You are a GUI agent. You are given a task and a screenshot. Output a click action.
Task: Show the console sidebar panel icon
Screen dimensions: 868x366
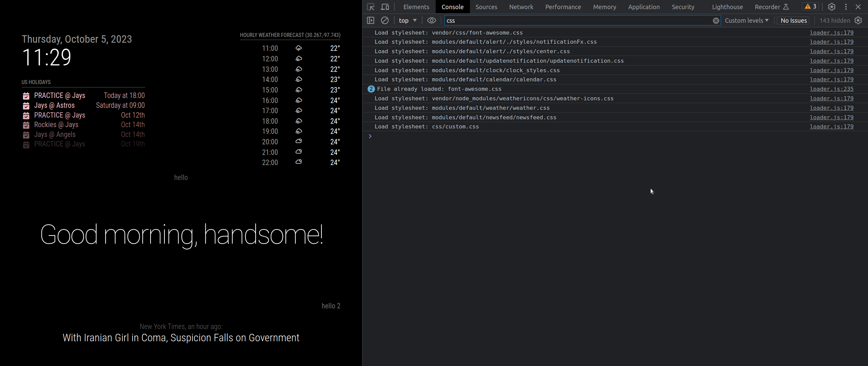[371, 21]
